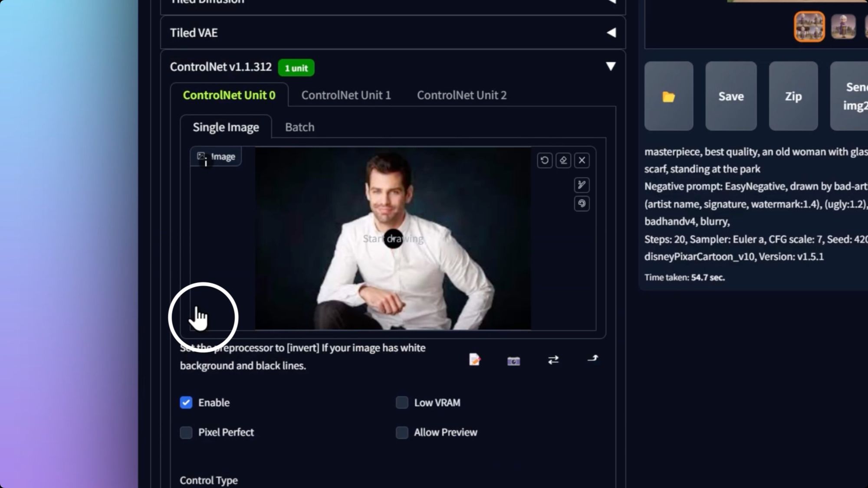Click the mirror webcam swap-arrows icon
868x488 pixels.
point(553,360)
